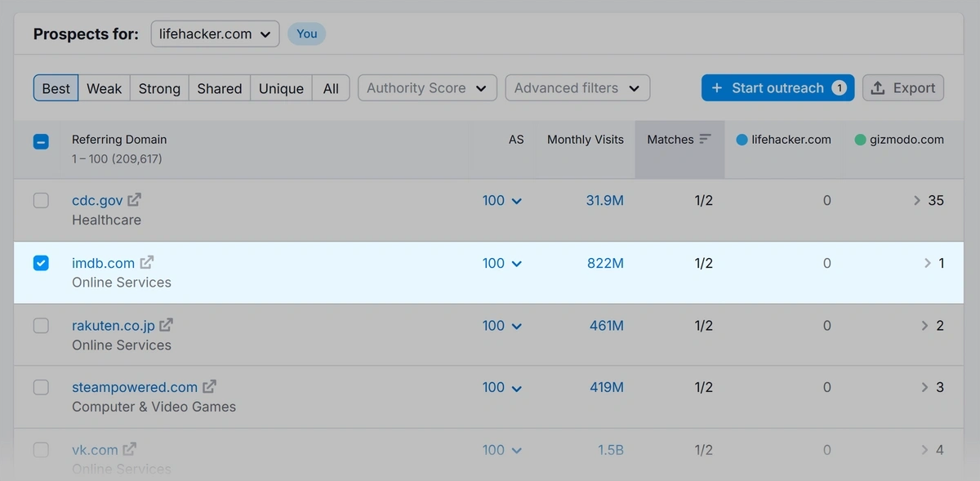Check the rakuten.co.jp row checkbox
Screen dimensions: 980x481
41,325
